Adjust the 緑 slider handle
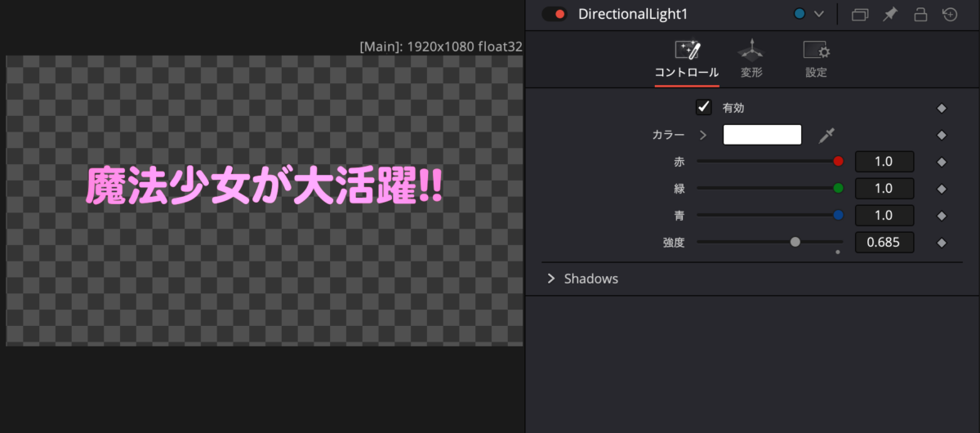 838,189
